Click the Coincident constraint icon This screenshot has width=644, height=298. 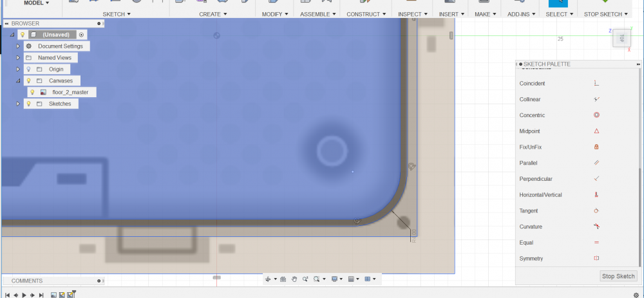pos(596,83)
